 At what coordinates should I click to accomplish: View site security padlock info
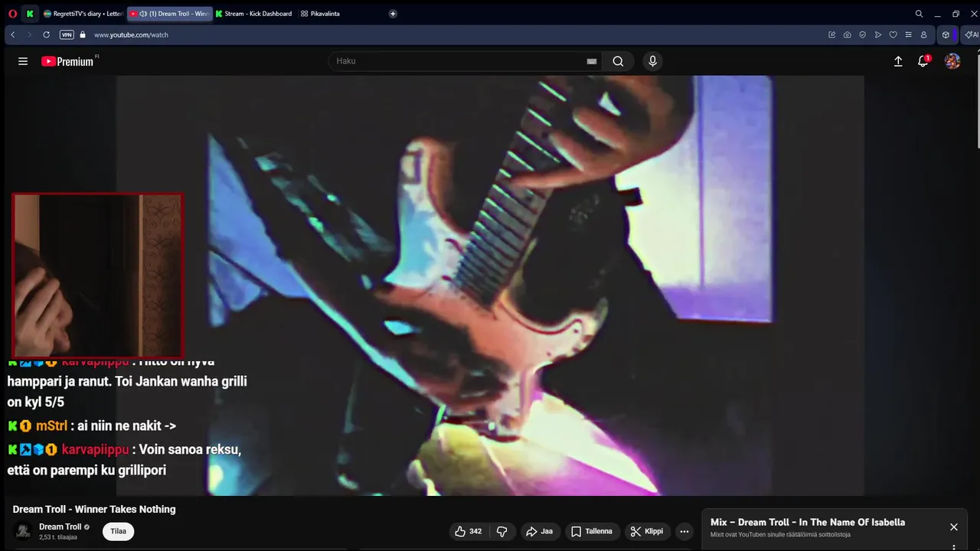[x=83, y=34]
